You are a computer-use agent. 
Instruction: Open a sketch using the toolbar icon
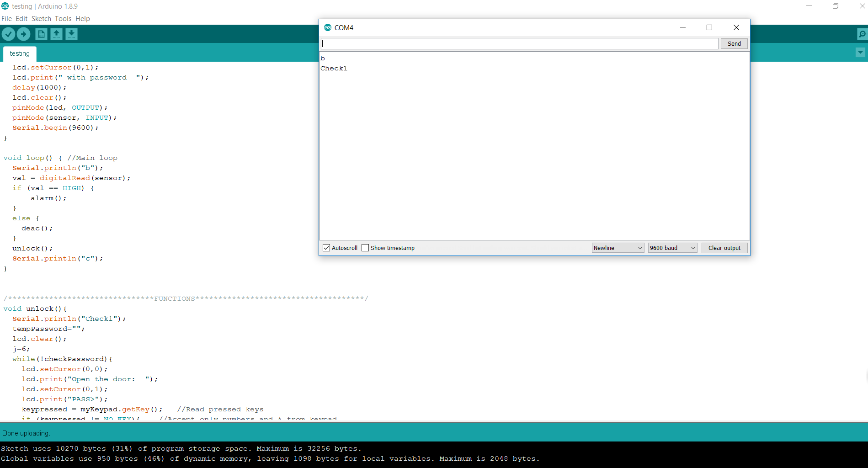[x=56, y=34]
